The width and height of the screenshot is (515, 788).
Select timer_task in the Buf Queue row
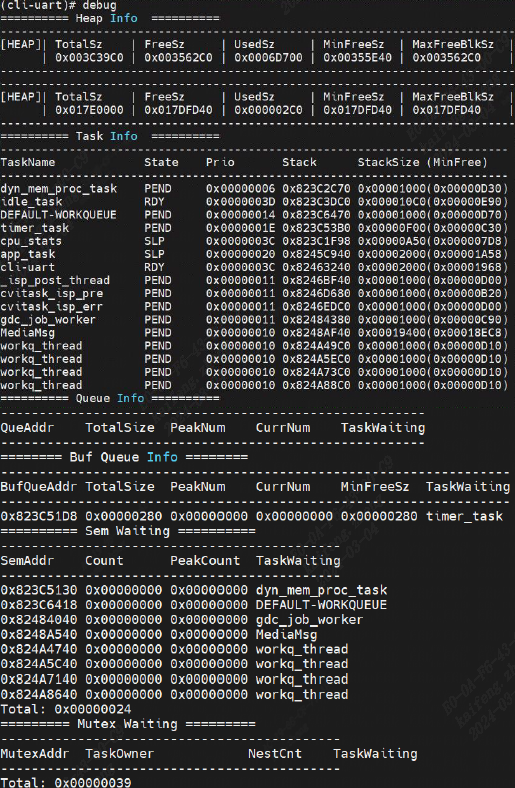[464, 516]
